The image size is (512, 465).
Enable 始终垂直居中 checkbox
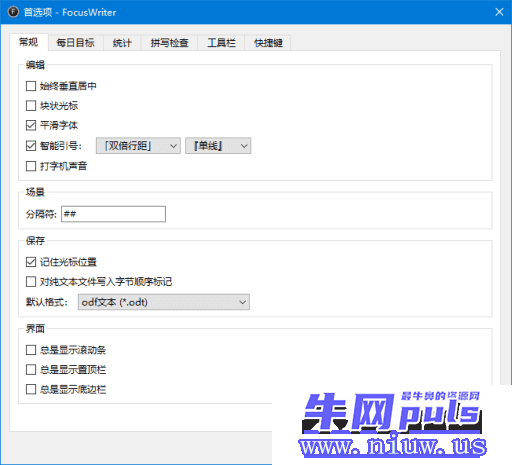[31, 86]
